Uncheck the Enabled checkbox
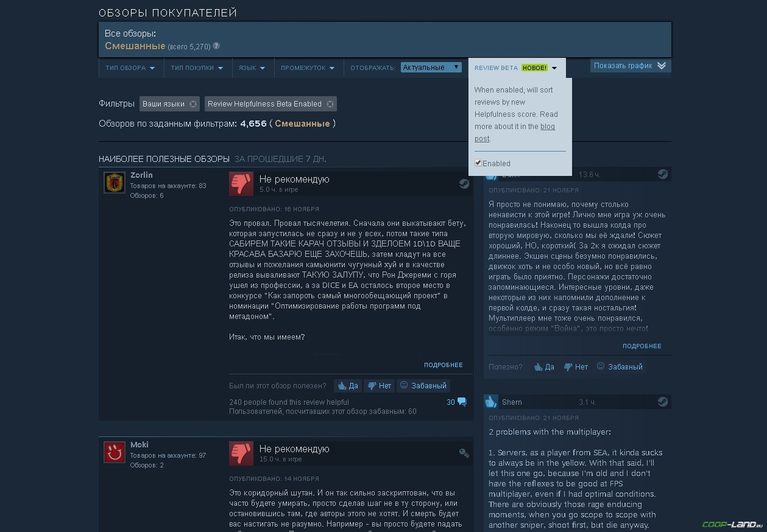The width and height of the screenshot is (767, 532). pos(478,163)
